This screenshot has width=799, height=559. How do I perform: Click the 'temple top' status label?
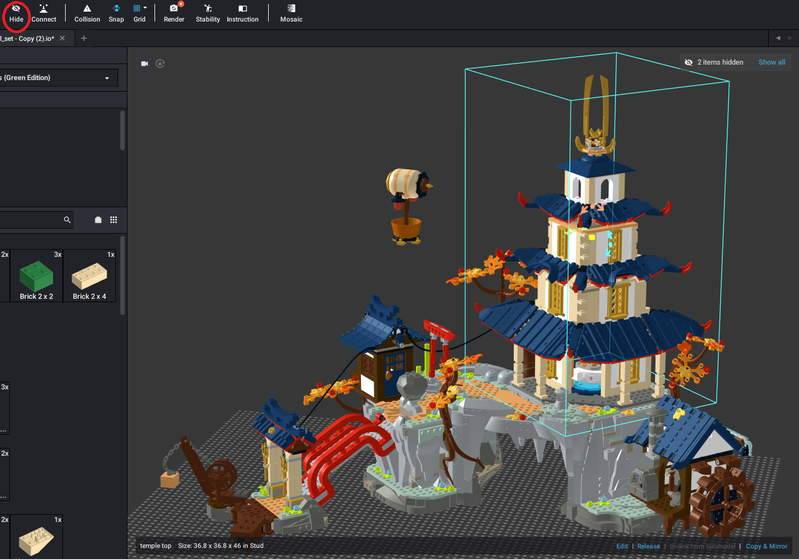[x=155, y=546]
